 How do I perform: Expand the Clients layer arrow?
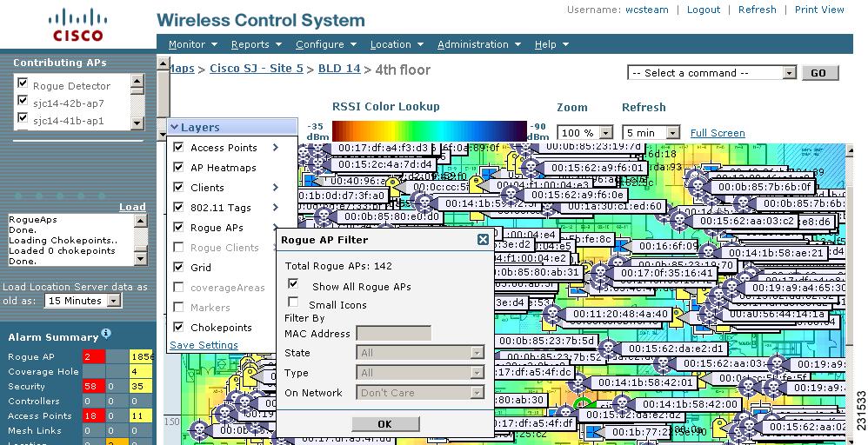[276, 187]
